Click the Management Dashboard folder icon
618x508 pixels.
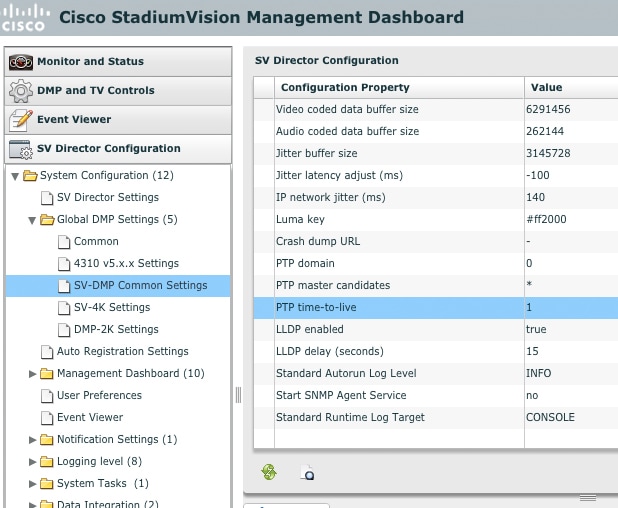click(47, 373)
